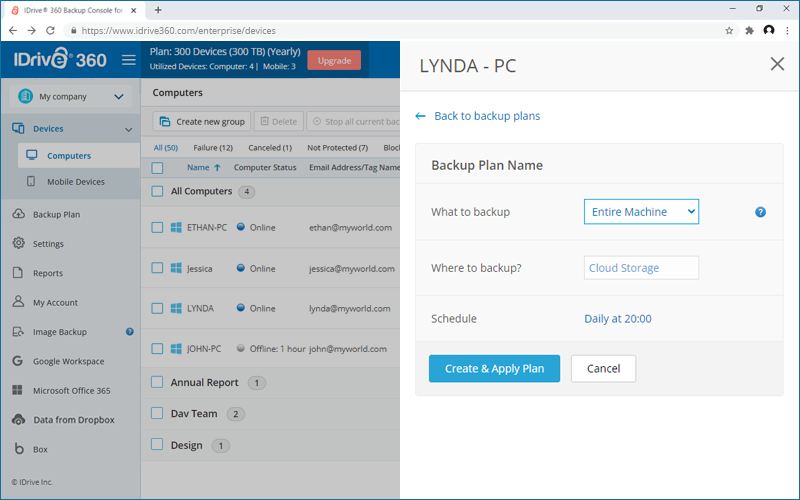
Task: Toggle the hamburger menu icon
Action: (x=129, y=60)
